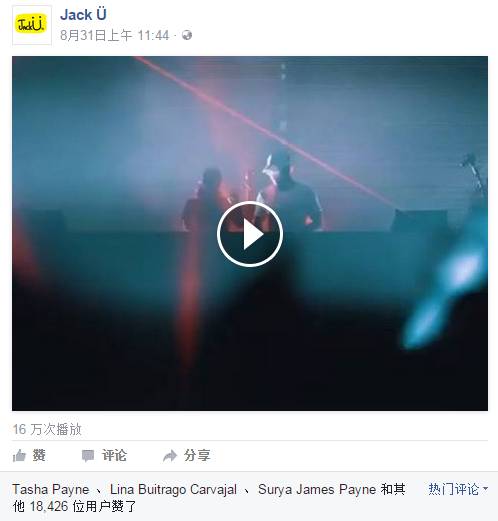The height and width of the screenshot is (521, 498).
Task: Expand the 热门评论 sort dropdown
Action: click(458, 489)
